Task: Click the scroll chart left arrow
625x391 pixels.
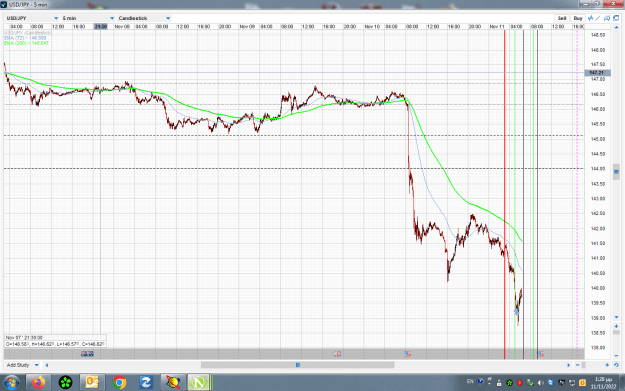Action: pyautogui.click(x=47, y=365)
